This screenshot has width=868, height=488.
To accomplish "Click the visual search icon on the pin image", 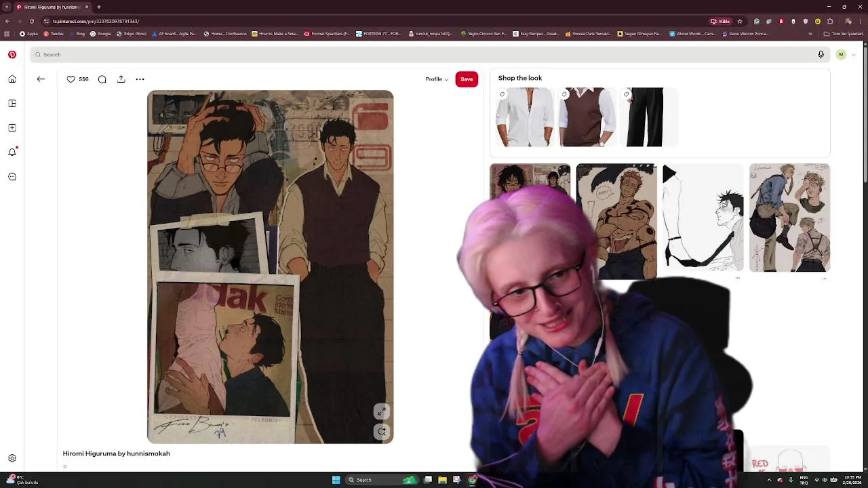I will 382,431.
